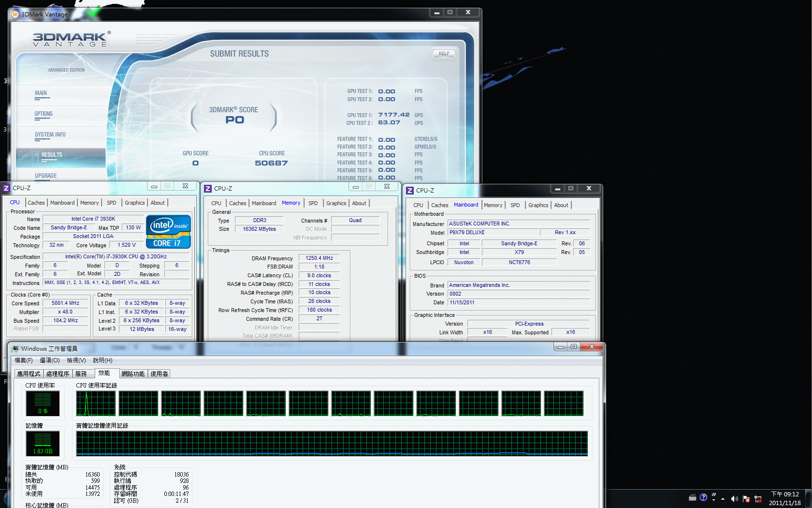
Task: Switch to 應用程式 tab in Task Manager
Action: pos(29,374)
